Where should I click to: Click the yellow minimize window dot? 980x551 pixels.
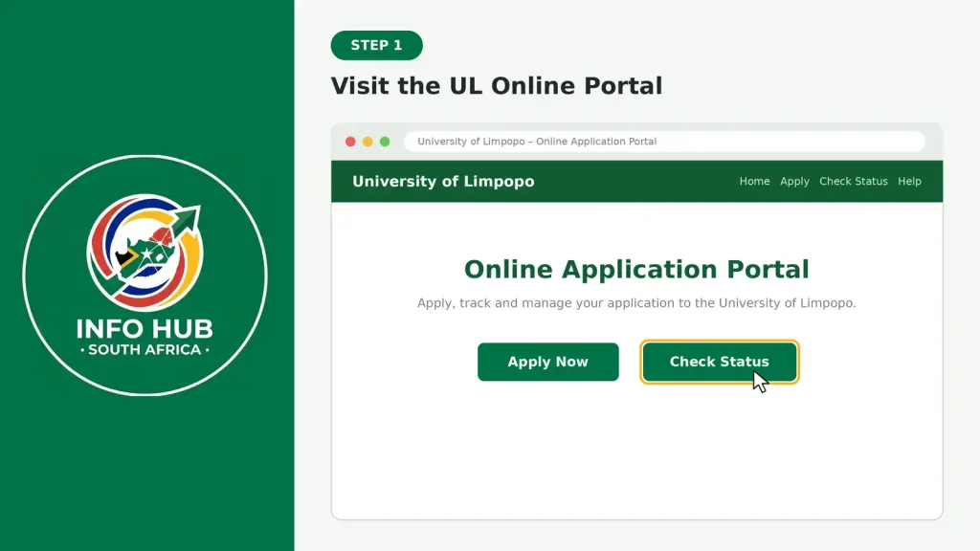367,142
